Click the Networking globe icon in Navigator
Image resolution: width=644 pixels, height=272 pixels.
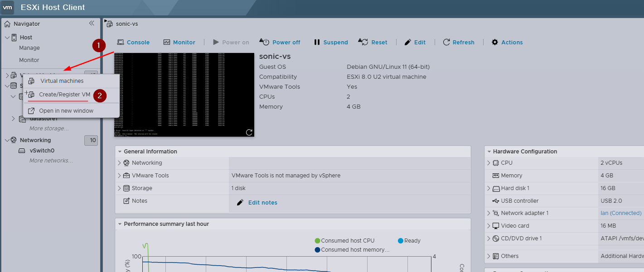(x=14, y=140)
